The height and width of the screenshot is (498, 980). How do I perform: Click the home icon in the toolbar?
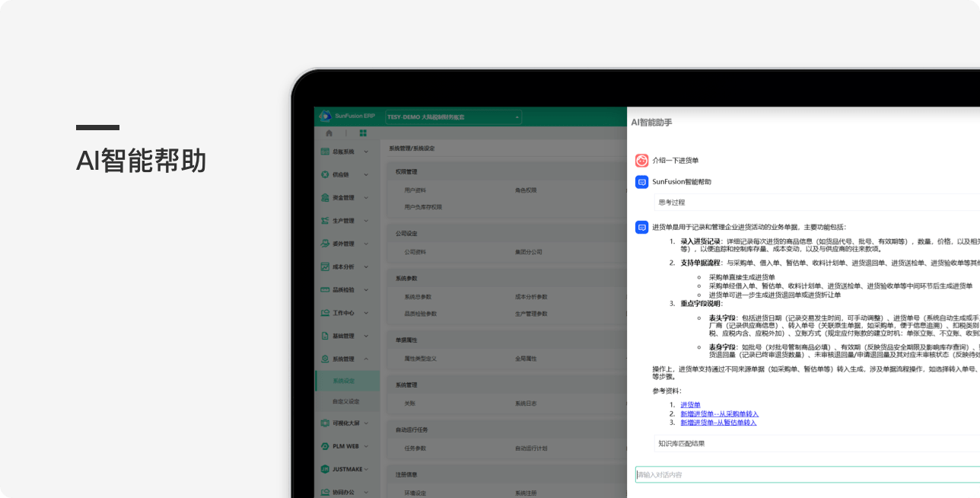click(329, 132)
